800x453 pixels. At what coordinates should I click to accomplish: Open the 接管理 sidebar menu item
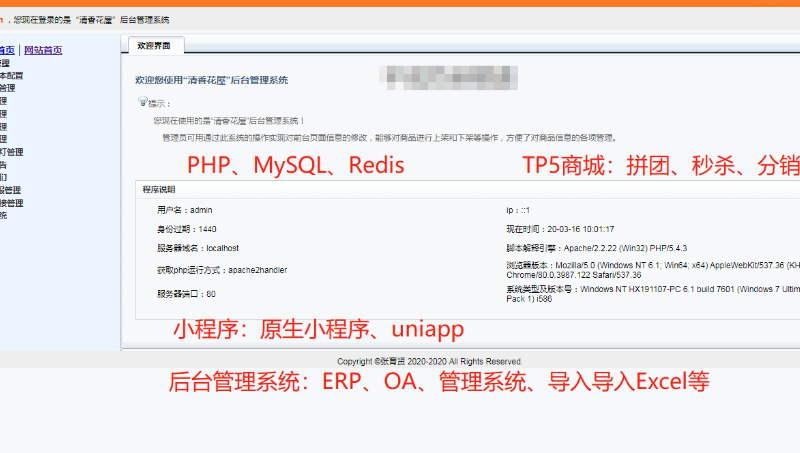click(x=11, y=203)
